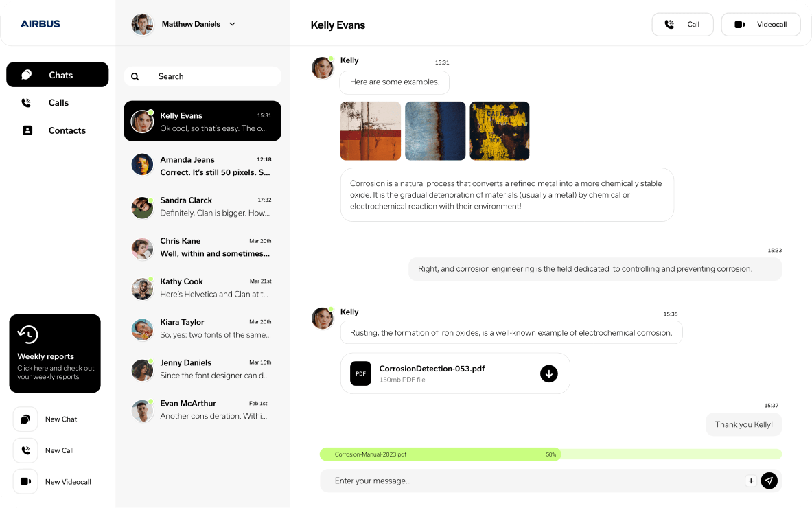Start a New Videocall via camera icon

(25, 481)
